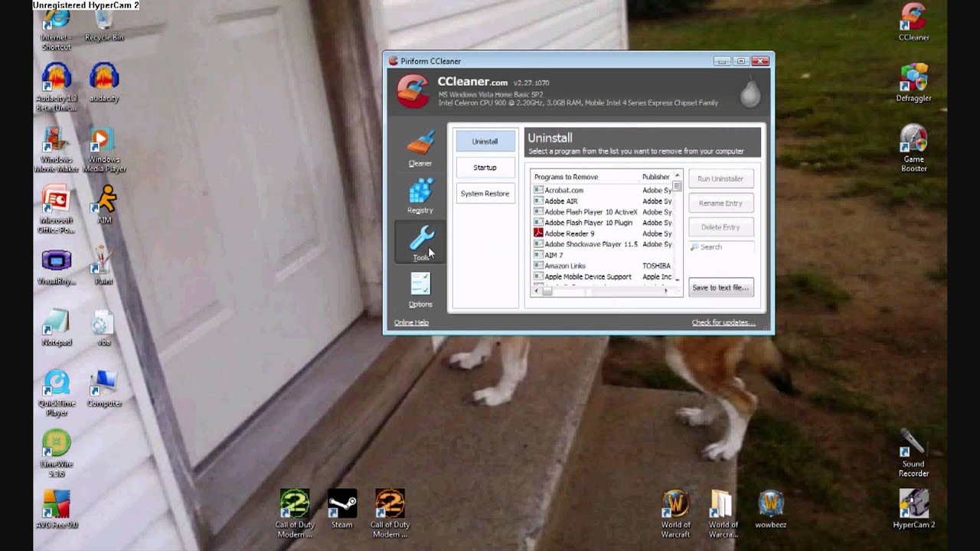The image size is (980, 551).
Task: Click the program list scroll-down arrow
Action: [677, 282]
